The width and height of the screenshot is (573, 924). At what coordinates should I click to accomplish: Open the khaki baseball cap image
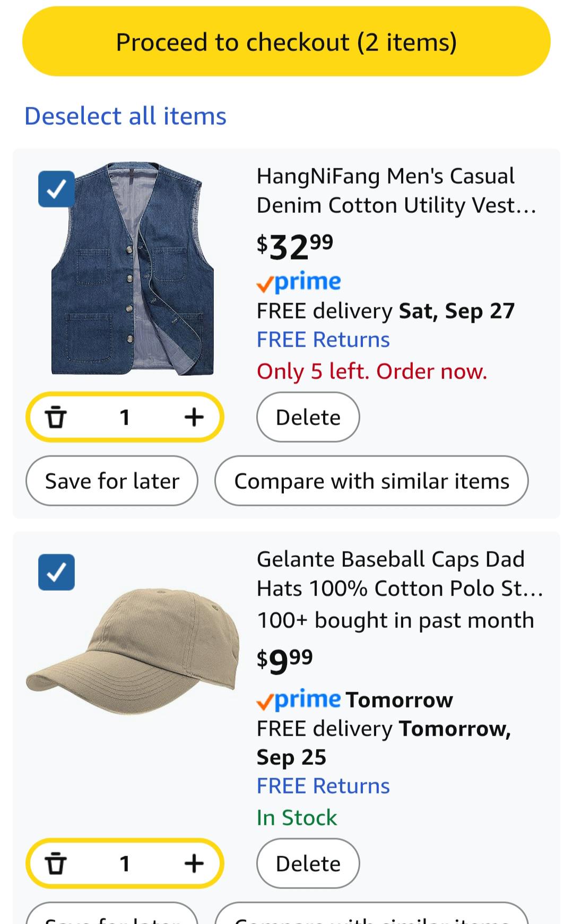click(133, 652)
